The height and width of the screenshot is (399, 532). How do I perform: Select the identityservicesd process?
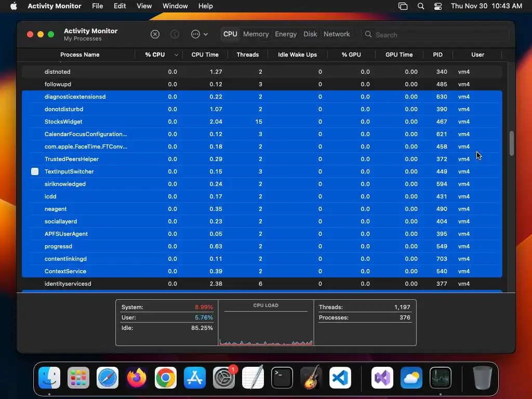[262, 284]
